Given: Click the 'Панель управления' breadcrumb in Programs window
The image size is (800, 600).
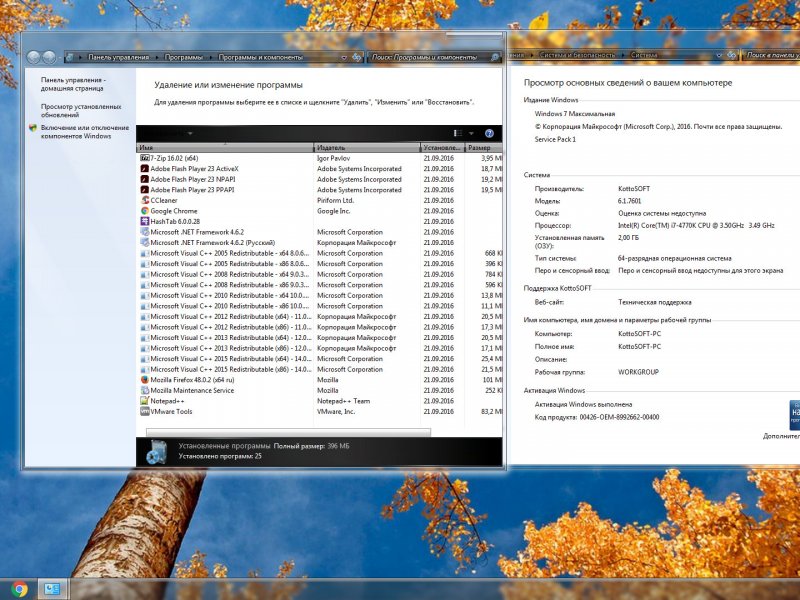Looking at the screenshot, I should (x=118, y=57).
